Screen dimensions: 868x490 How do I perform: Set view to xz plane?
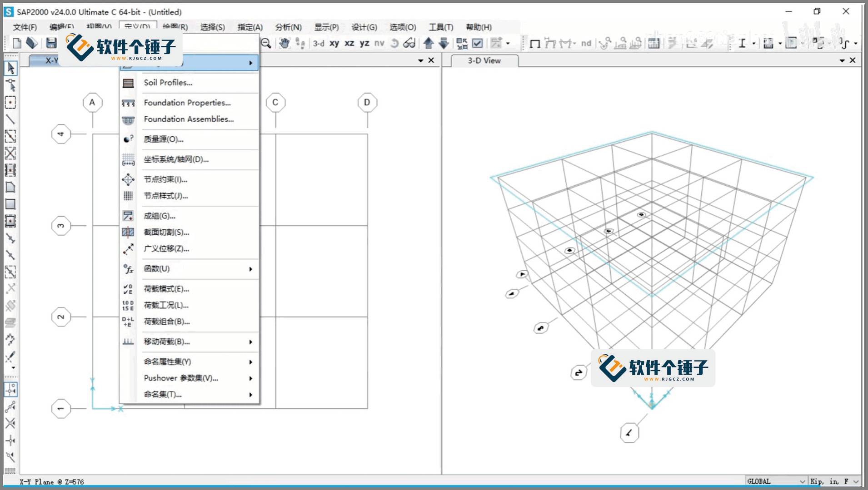point(349,43)
